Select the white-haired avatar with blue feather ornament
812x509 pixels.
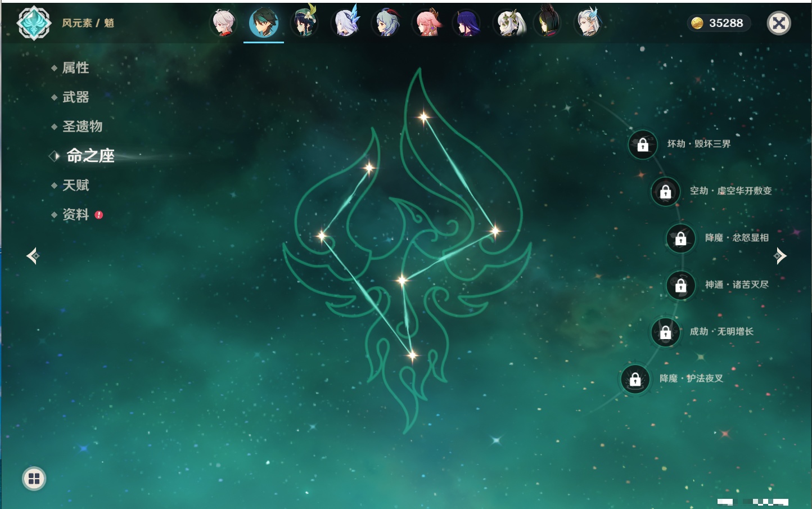[588, 23]
